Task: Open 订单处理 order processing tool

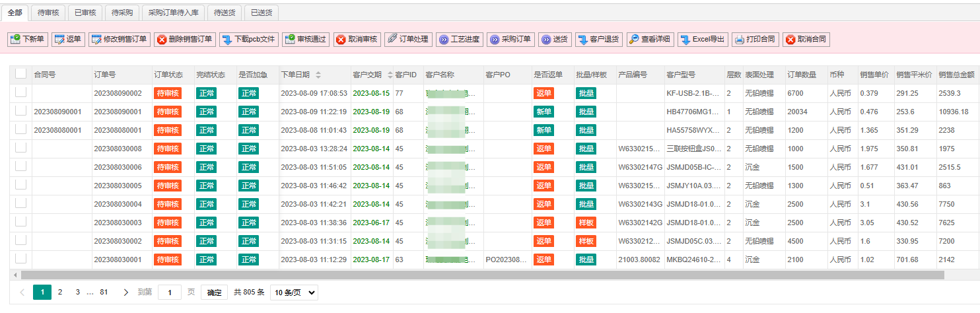Action: coord(408,40)
